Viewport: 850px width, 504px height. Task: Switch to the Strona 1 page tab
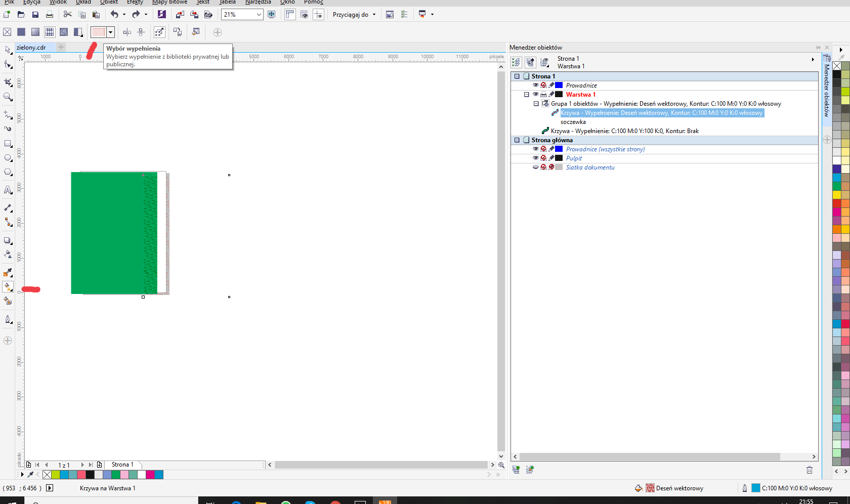(x=122, y=465)
